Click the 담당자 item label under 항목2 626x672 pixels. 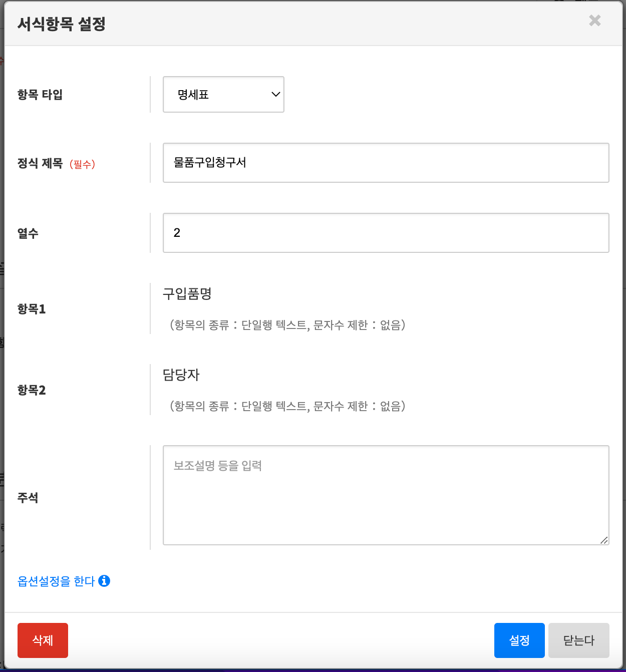pos(181,375)
